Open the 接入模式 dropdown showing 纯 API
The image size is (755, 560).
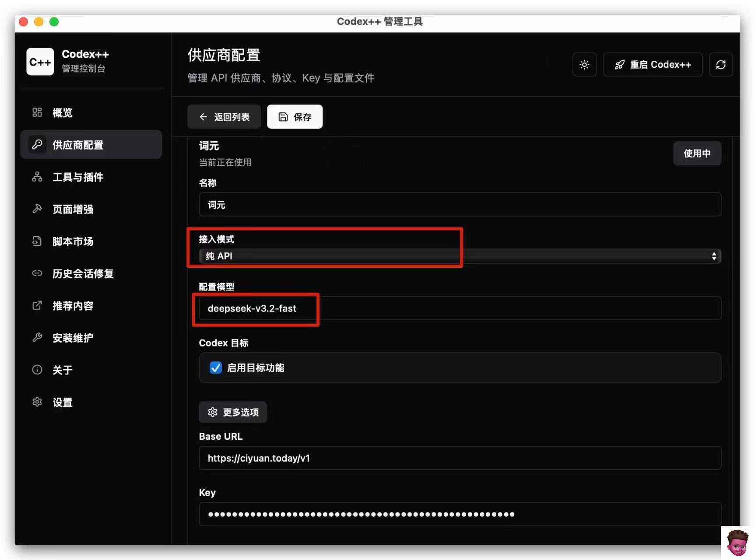pos(460,256)
